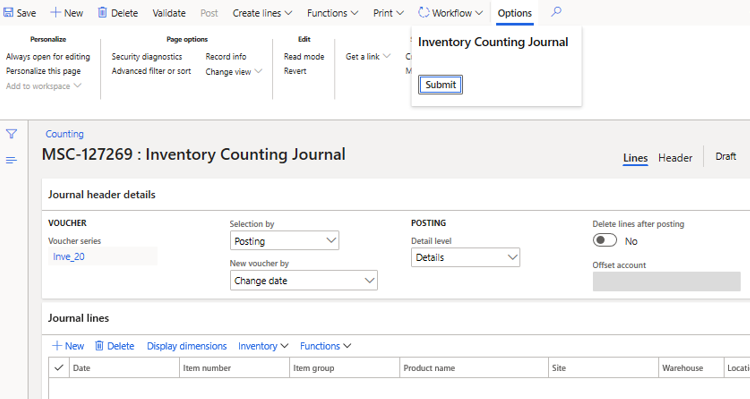Screen dimensions: 750x399
Task: Click the Counting breadcrumb link
Action: (65, 134)
